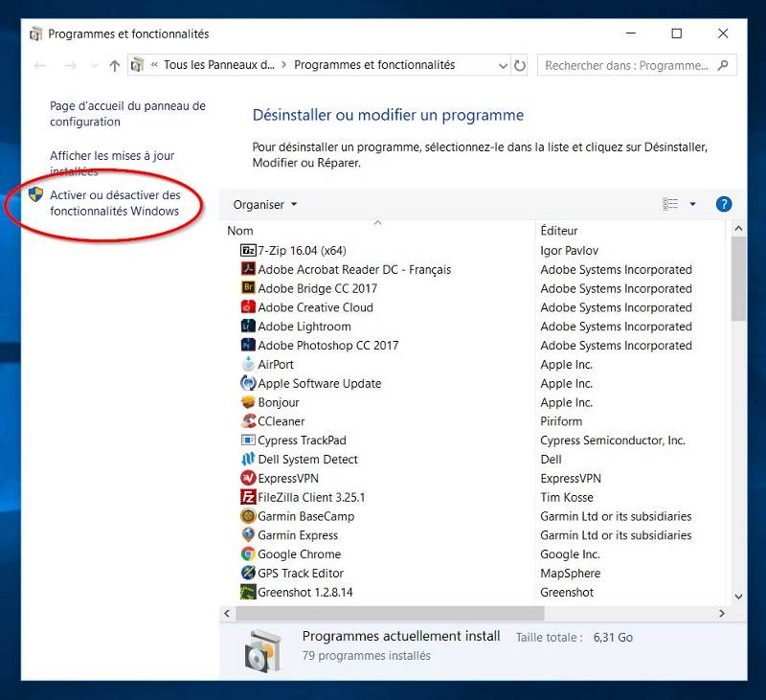Click the back navigation arrow
Viewport: 766px width, 700px height.
coord(40,65)
